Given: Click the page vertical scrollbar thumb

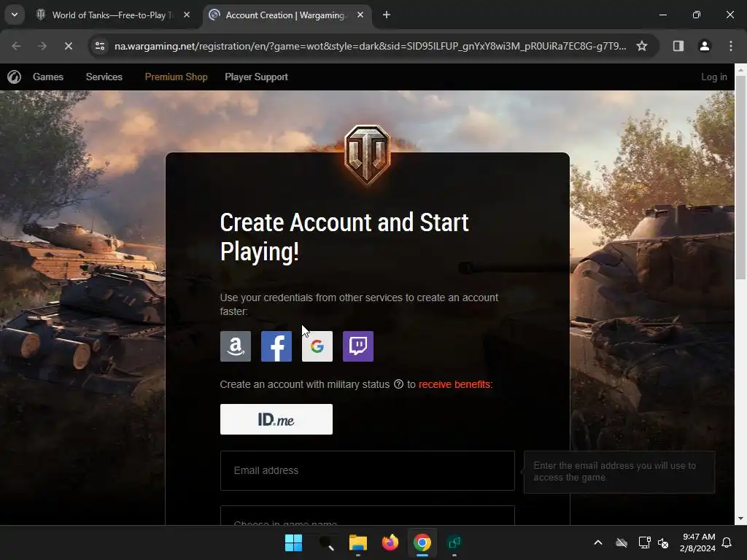Looking at the screenshot, I should coord(740,177).
